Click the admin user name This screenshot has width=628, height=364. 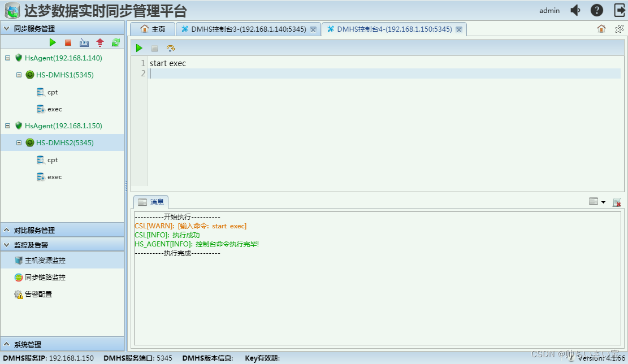[549, 11]
